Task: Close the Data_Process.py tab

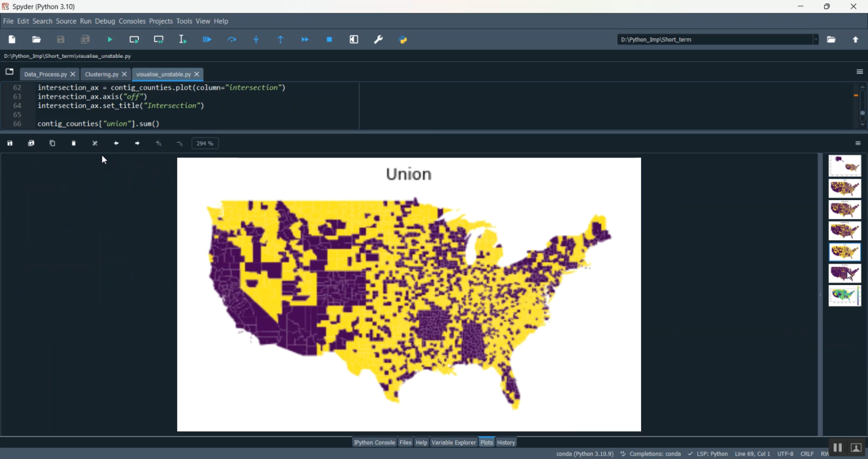Action: coord(73,75)
